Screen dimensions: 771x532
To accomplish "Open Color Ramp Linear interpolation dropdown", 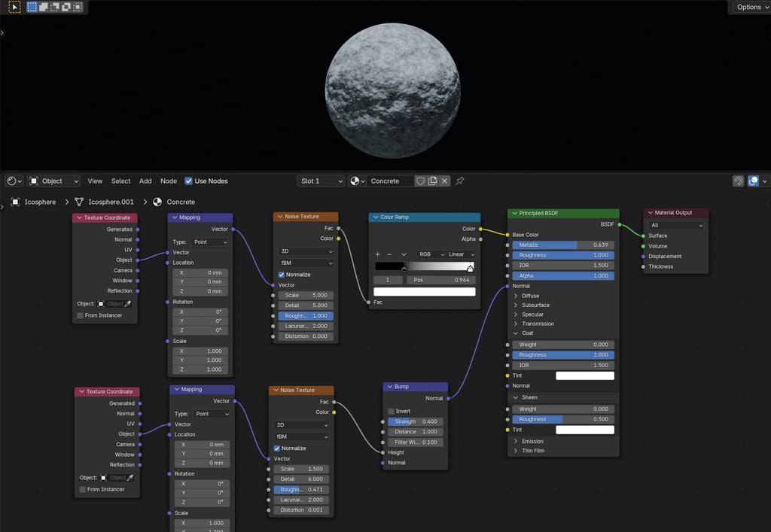I will [462, 254].
